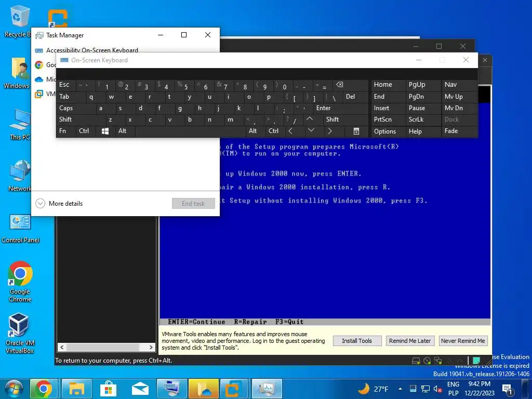Click the down arrow key on the on-screen keyboard
The height and width of the screenshot is (399, 532).
[x=311, y=130]
